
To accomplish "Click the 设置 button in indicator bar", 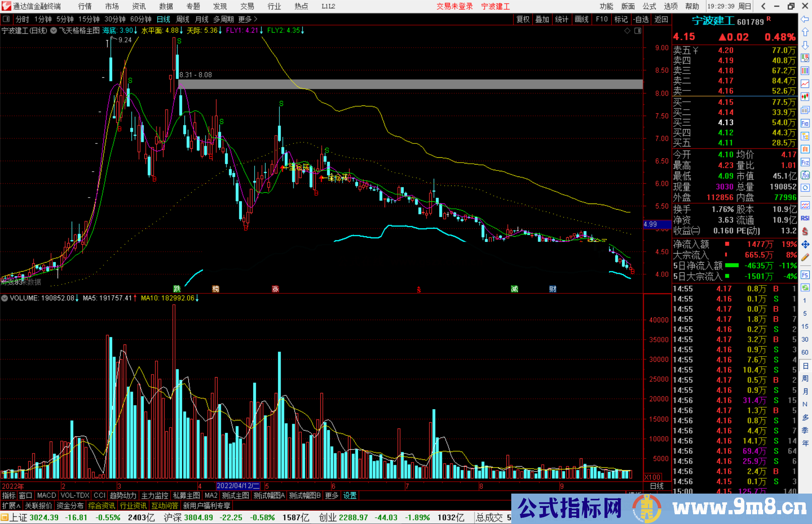I will point(350,495).
